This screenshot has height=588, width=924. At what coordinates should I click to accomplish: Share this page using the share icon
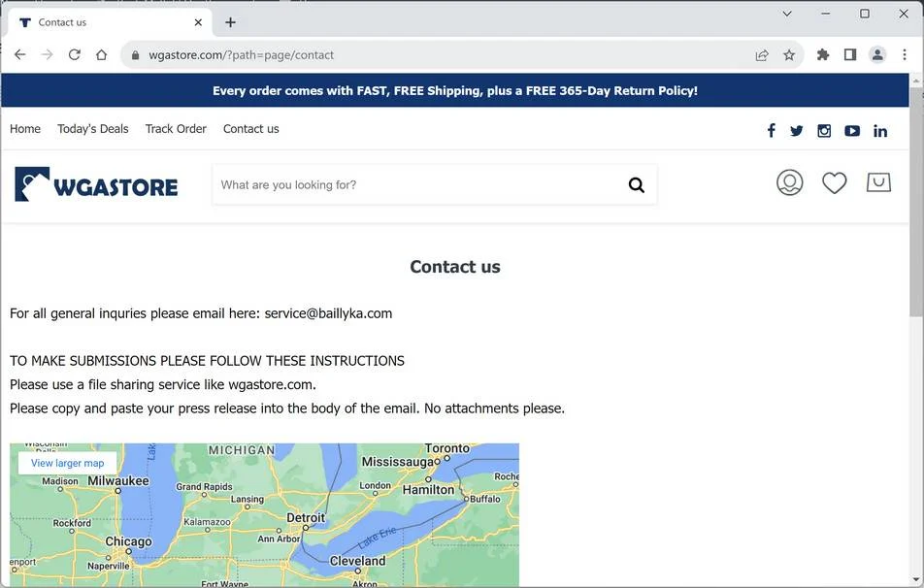762,55
